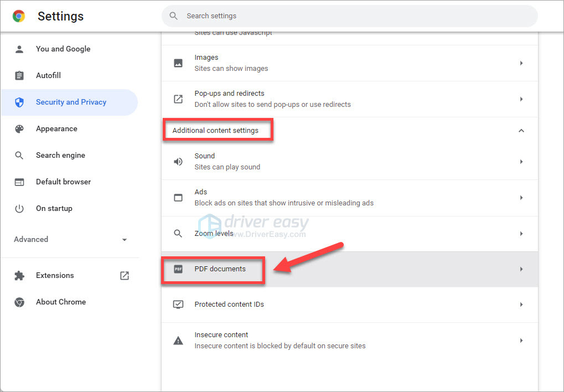Open PDF documents settings via its arrow

[x=521, y=269]
